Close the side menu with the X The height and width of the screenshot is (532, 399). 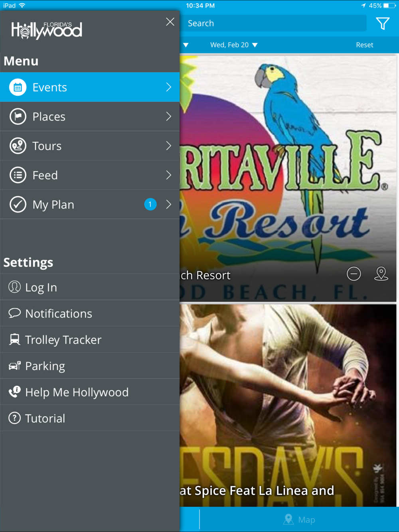170,22
